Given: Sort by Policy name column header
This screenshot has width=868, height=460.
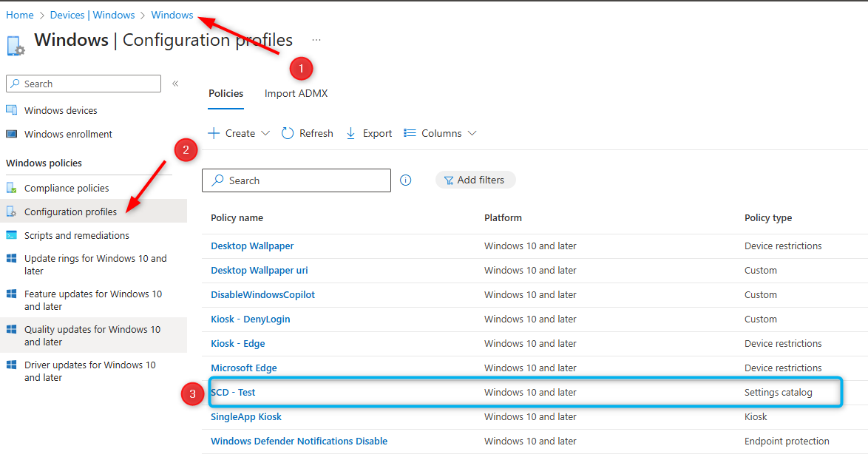Looking at the screenshot, I should point(237,217).
